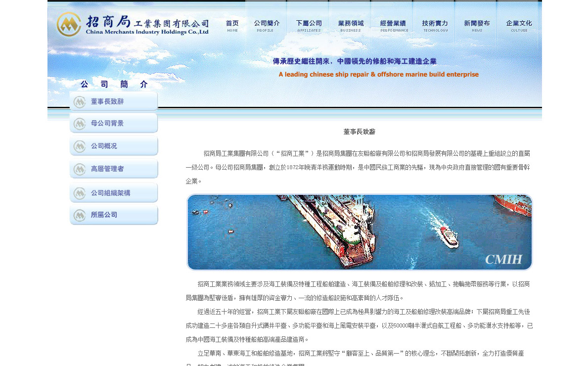This screenshot has width=588, height=366.
Task: Click the paragraph starting with 經過近五十年的經營
Action: point(359,325)
